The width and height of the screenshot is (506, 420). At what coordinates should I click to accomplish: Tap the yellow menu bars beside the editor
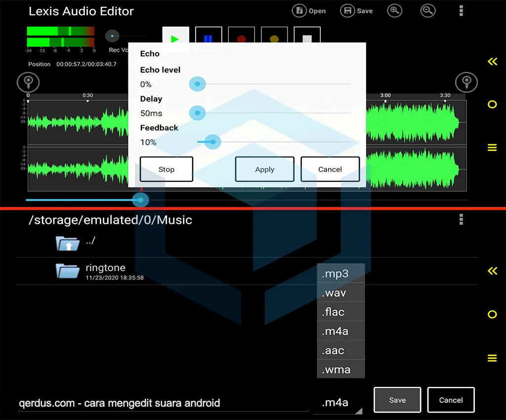coord(492,147)
